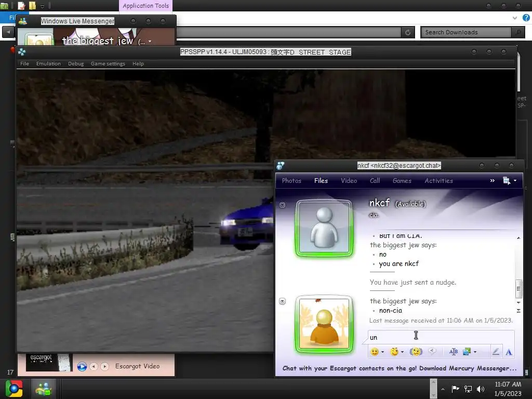Screen dimensions: 532x399
Task: Start a Video call from chat toolbar
Action: click(349, 181)
